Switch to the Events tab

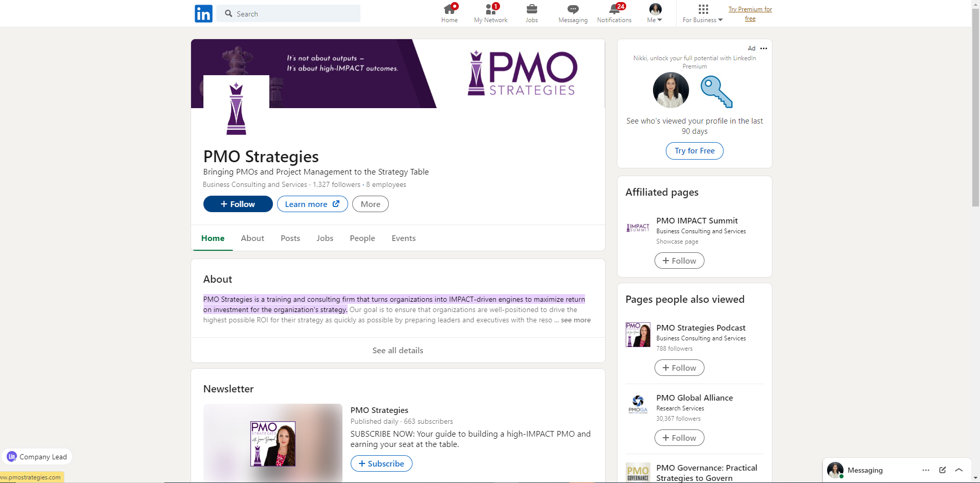pos(404,238)
